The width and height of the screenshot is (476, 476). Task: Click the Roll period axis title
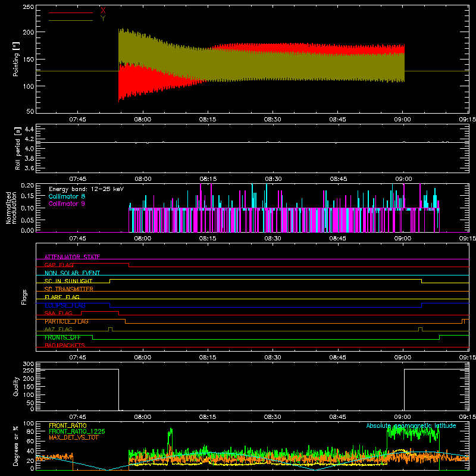point(18,149)
